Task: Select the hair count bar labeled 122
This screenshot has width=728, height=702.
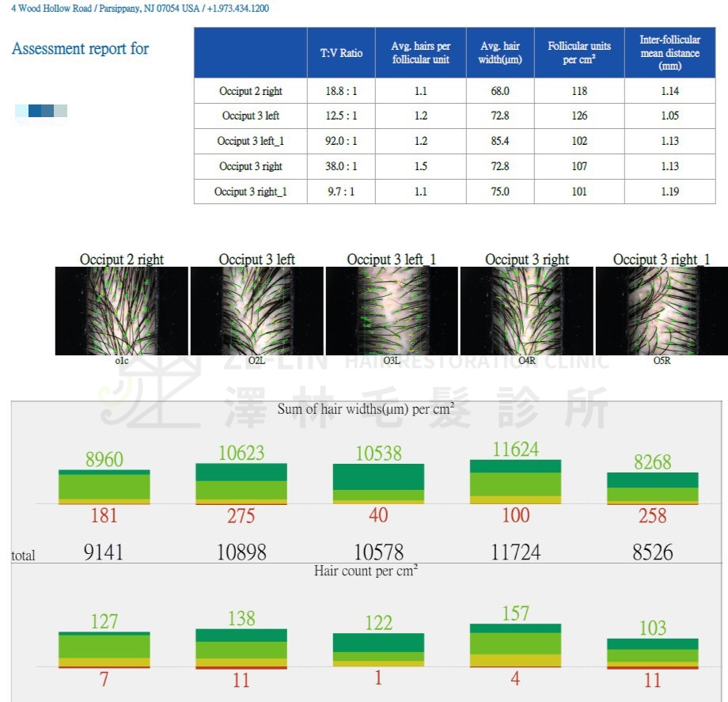Action: (x=378, y=650)
